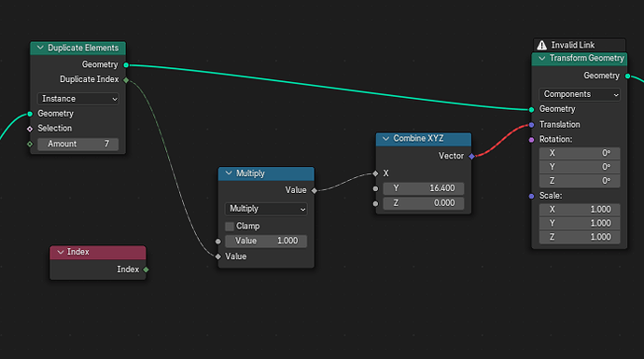The width and height of the screenshot is (644, 359).
Task: Click the Invalid Link label text
Action: click(572, 45)
